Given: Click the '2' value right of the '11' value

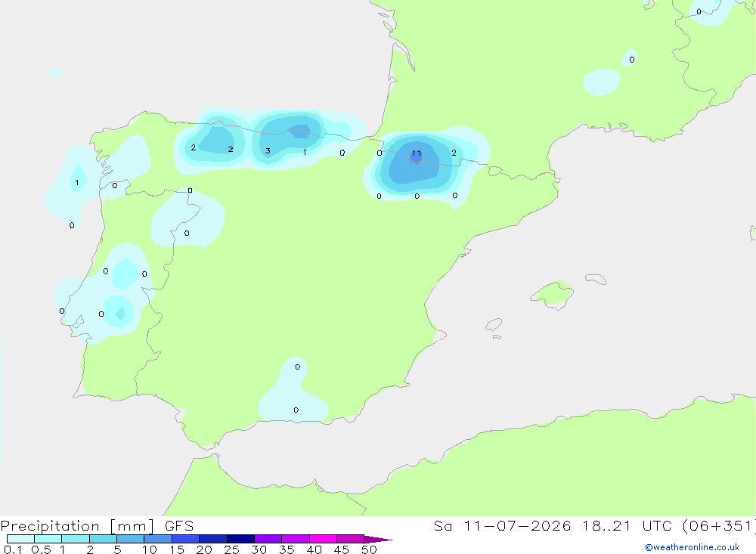Looking at the screenshot, I should click(x=454, y=153).
